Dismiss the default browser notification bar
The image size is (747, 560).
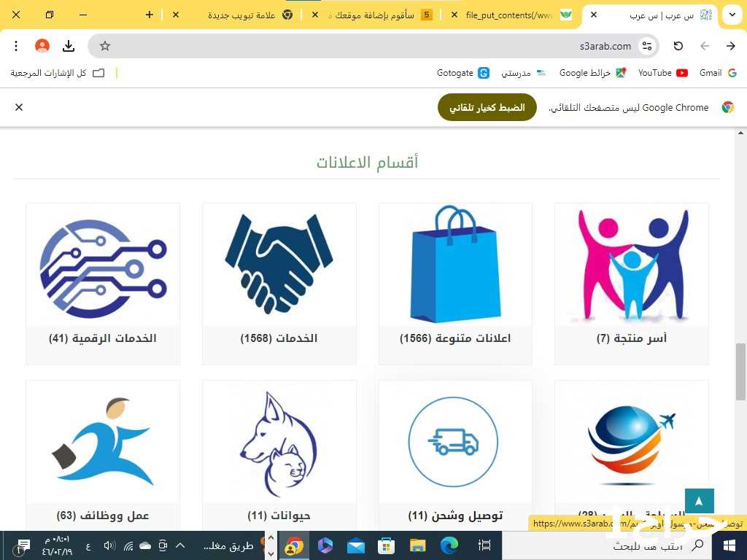coord(19,108)
